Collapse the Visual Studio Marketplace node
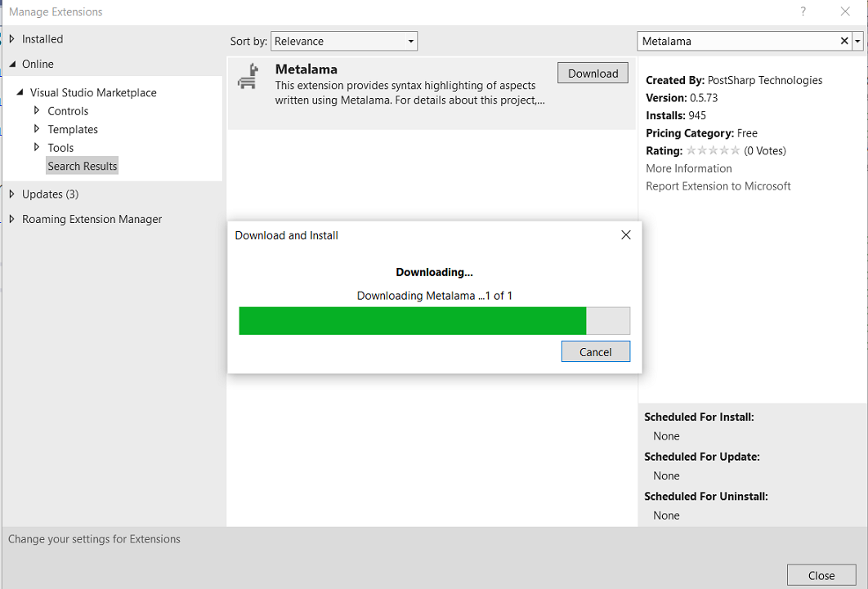The height and width of the screenshot is (589, 868). click(x=20, y=92)
